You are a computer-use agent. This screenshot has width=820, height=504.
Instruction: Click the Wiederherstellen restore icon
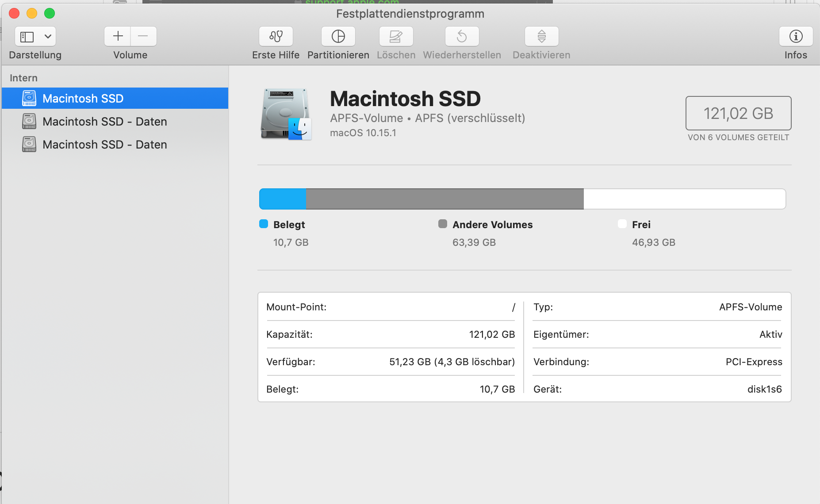(462, 36)
